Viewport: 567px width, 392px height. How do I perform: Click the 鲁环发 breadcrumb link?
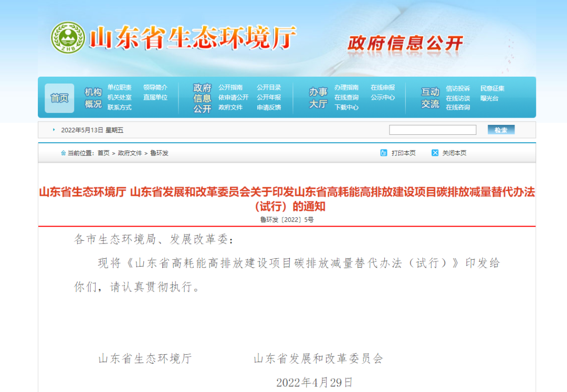tap(159, 153)
